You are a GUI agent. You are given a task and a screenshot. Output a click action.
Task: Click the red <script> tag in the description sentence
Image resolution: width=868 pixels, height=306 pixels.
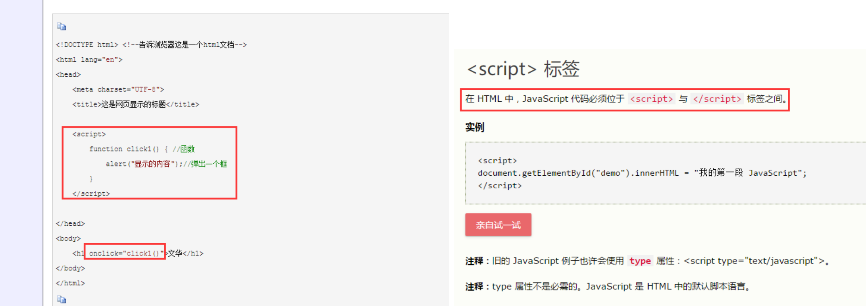651,99
